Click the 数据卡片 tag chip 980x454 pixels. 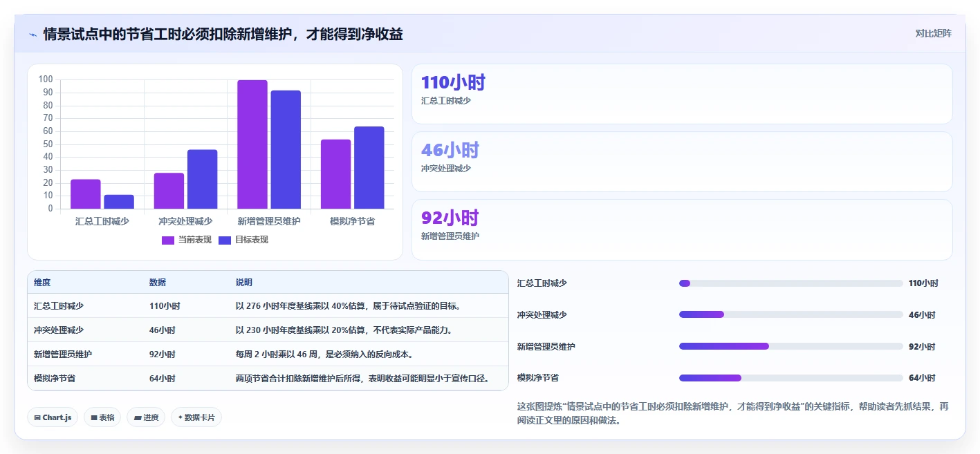[196, 417]
